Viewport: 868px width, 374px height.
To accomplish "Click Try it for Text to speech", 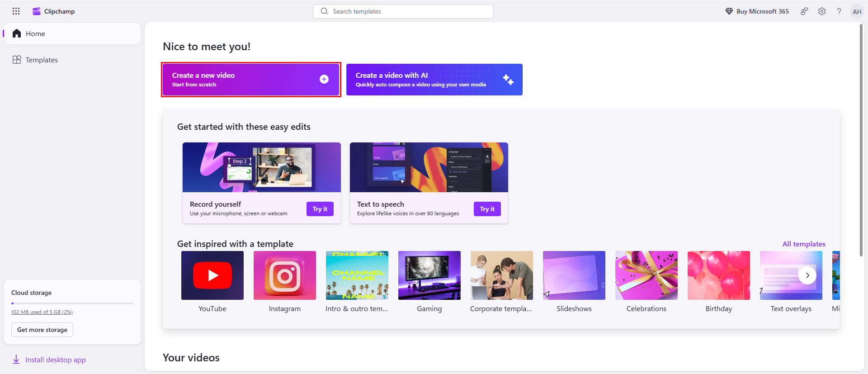I will pyautogui.click(x=487, y=209).
